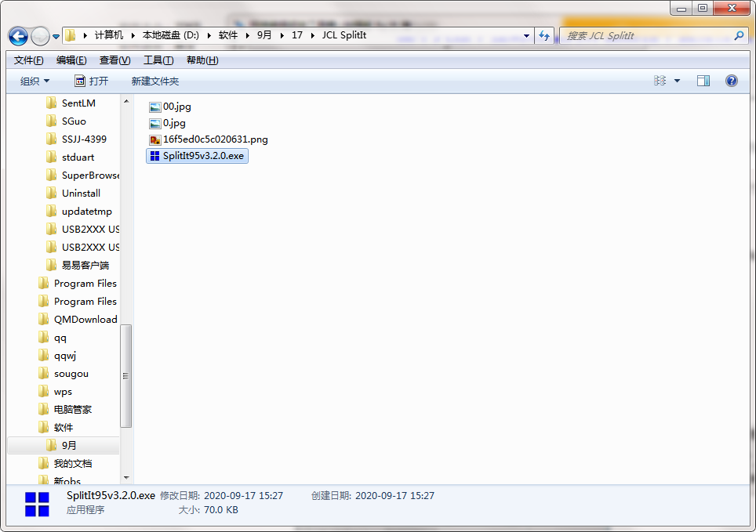Open the recent locations dropdown arrow
Viewport: 756px width, 532px height.
point(56,37)
